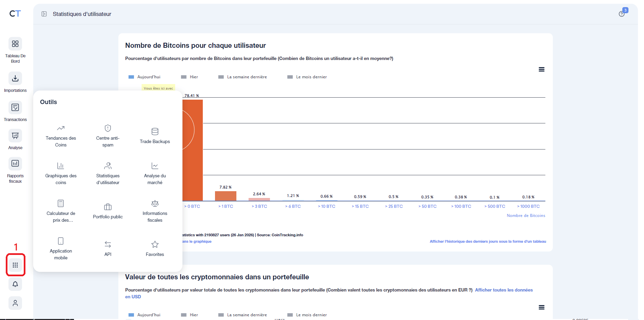Toggle the La semaine dernière legend series

click(243, 77)
